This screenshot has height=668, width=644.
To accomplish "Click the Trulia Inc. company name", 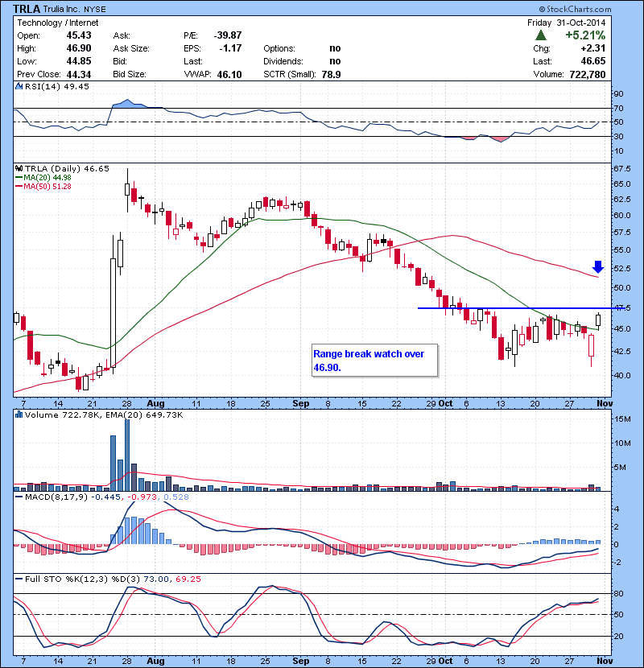I will pos(61,9).
